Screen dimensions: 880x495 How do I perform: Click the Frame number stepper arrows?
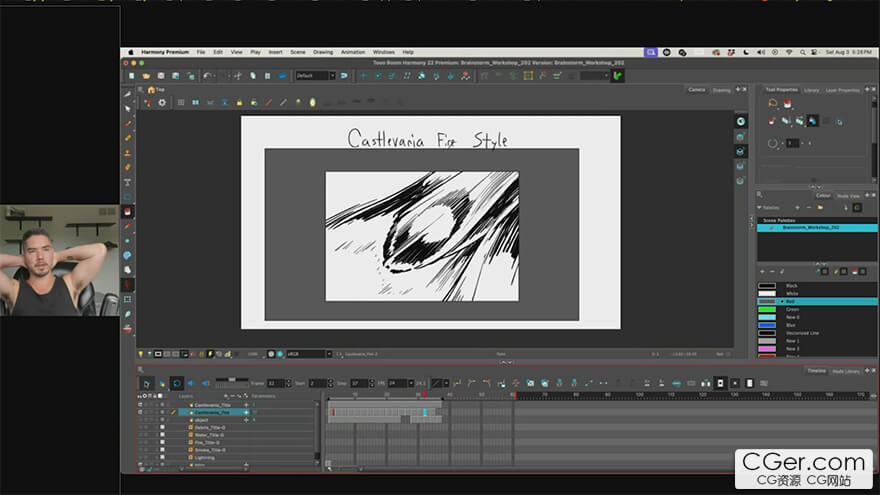[x=288, y=383]
